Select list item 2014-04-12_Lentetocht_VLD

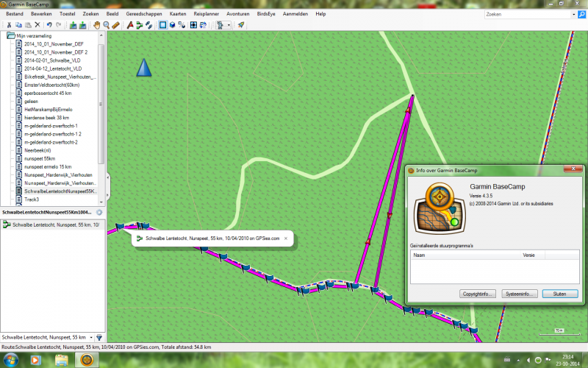click(x=53, y=68)
